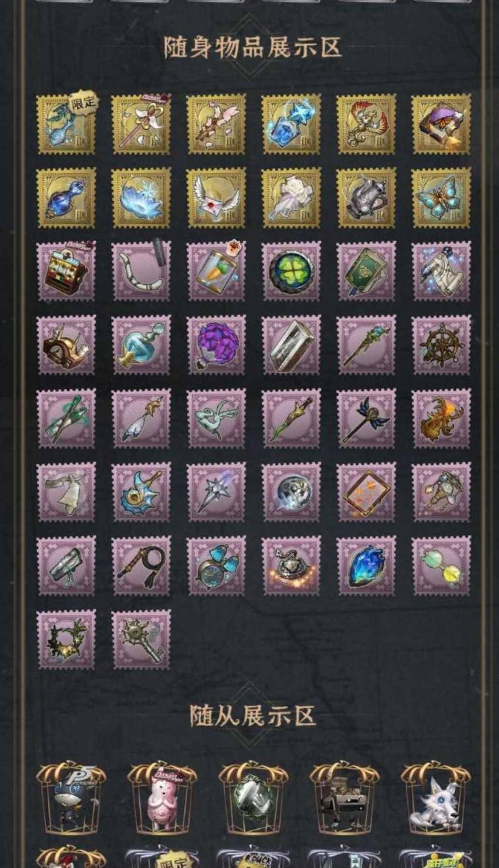Image resolution: width=499 pixels, height=868 pixels.
Task: Choose the round green-yellow glasses item
Action: pos(442,566)
